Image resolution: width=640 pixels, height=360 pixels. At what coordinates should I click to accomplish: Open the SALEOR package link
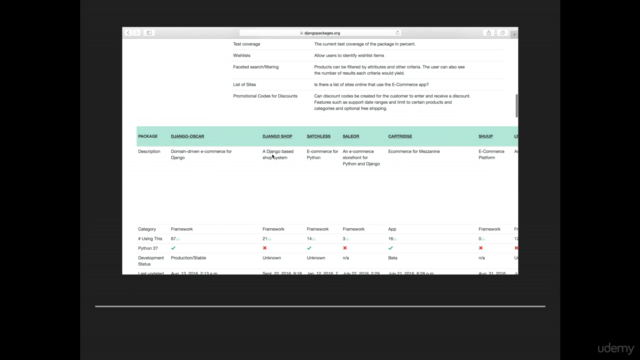coord(351,136)
